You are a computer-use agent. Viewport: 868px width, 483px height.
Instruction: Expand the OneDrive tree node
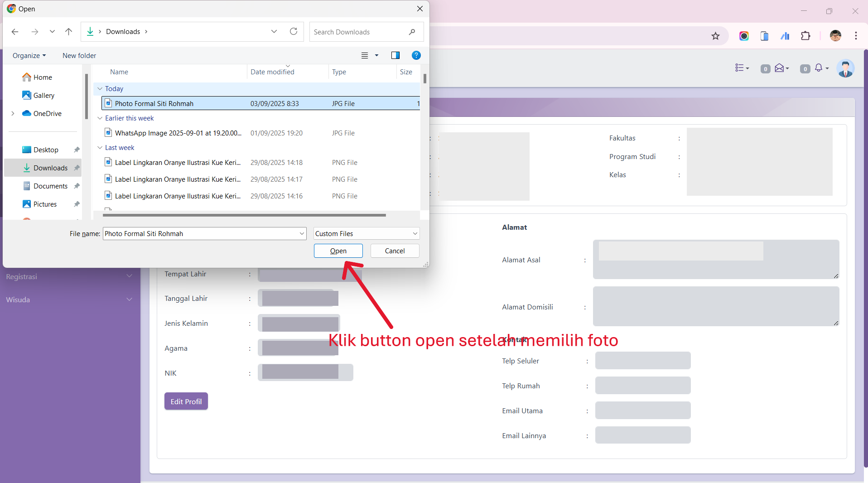coord(13,113)
